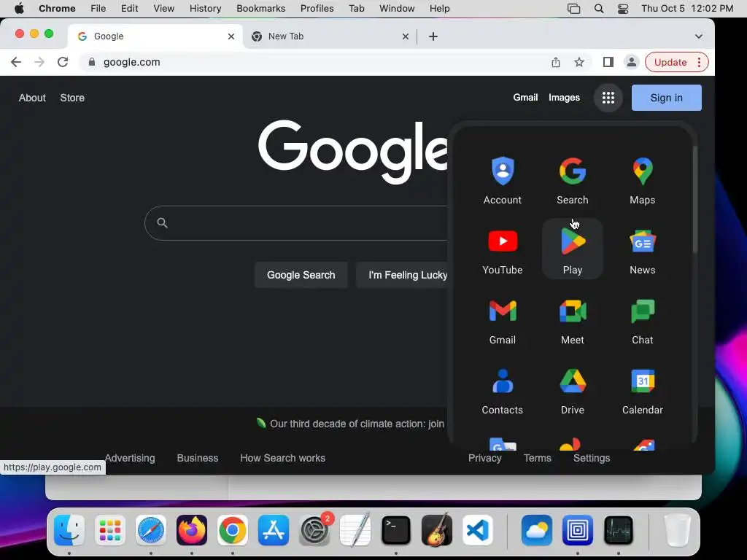The width and height of the screenshot is (747, 560).
Task: Open the Gmail link in header
Action: (525, 97)
